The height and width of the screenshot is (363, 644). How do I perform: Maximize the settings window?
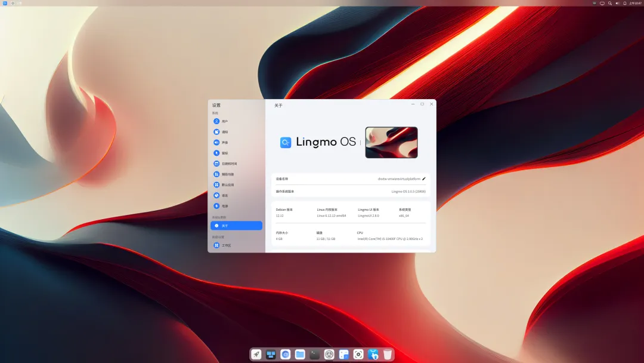(x=422, y=104)
